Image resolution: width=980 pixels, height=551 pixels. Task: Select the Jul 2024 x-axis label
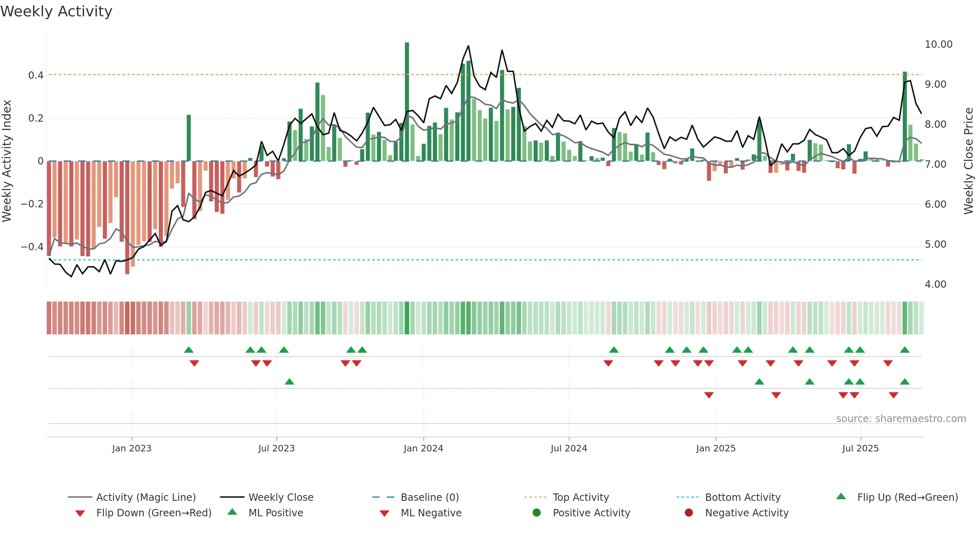569,448
